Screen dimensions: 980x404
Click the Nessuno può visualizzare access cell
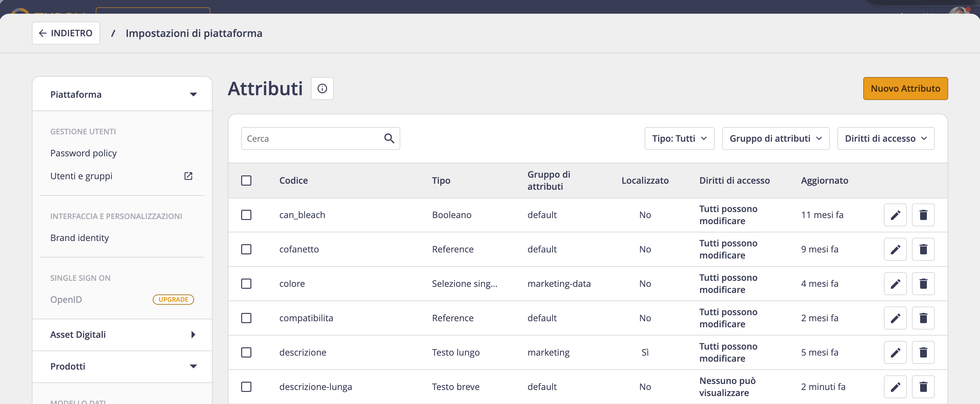[727, 387]
